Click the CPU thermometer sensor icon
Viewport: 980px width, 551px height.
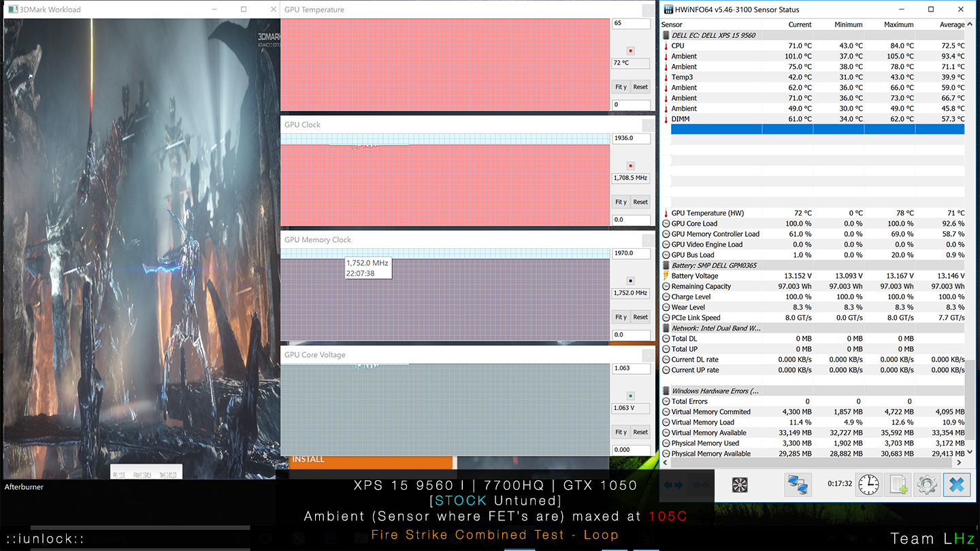pyautogui.click(x=666, y=46)
